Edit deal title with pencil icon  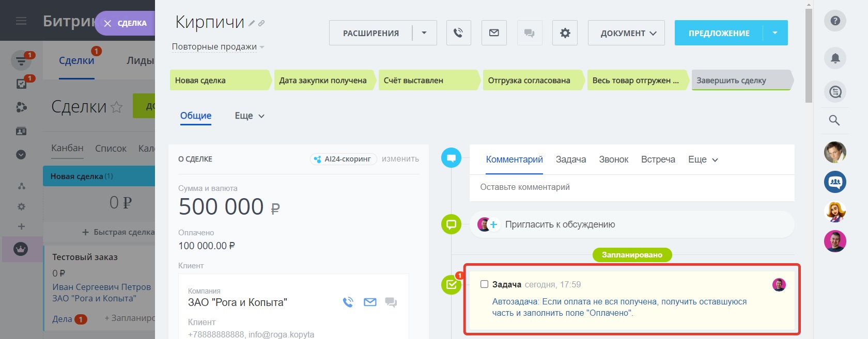click(x=252, y=23)
